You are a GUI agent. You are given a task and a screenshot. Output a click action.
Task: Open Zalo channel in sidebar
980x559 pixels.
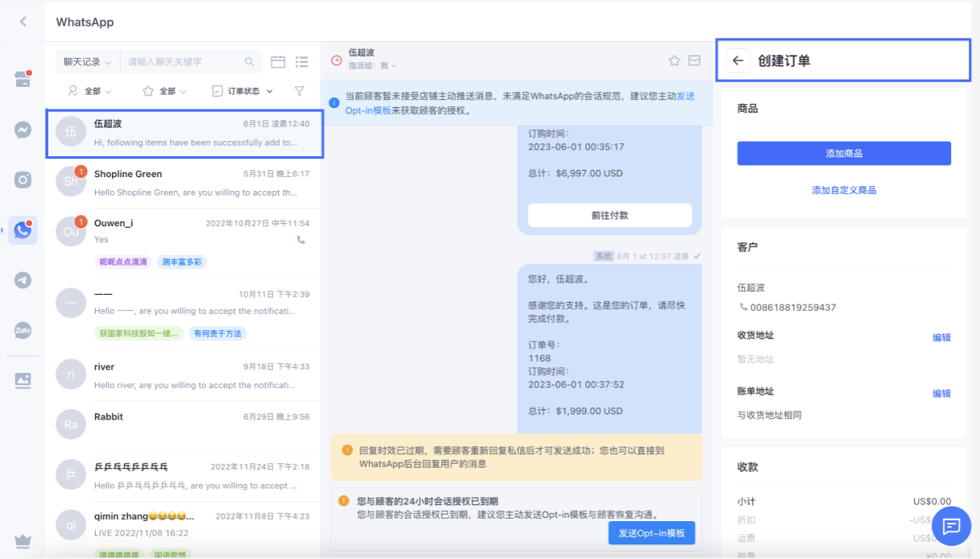tap(23, 330)
